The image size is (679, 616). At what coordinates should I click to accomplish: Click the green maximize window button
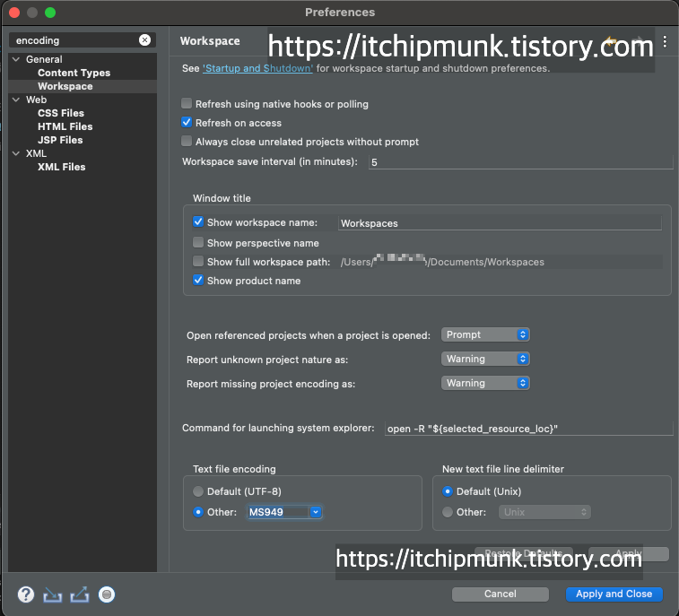[x=50, y=13]
